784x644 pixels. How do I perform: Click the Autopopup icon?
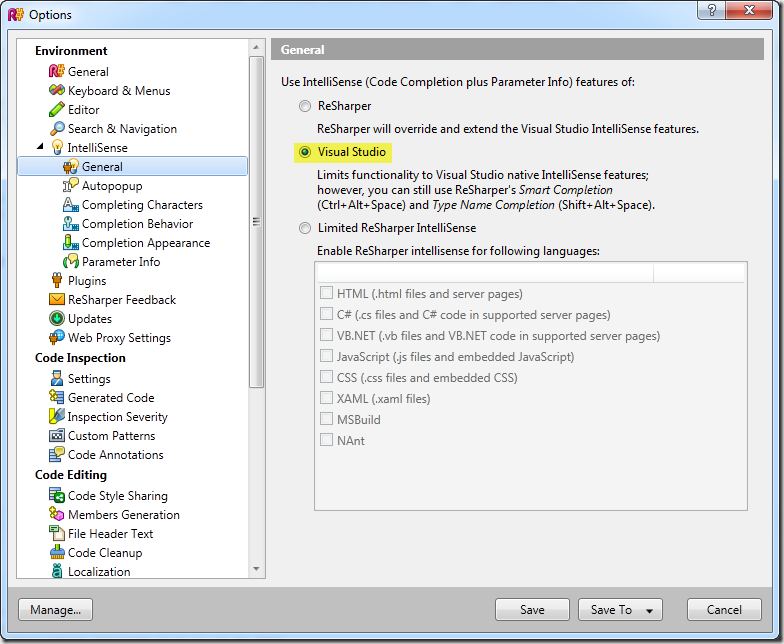tap(70, 186)
